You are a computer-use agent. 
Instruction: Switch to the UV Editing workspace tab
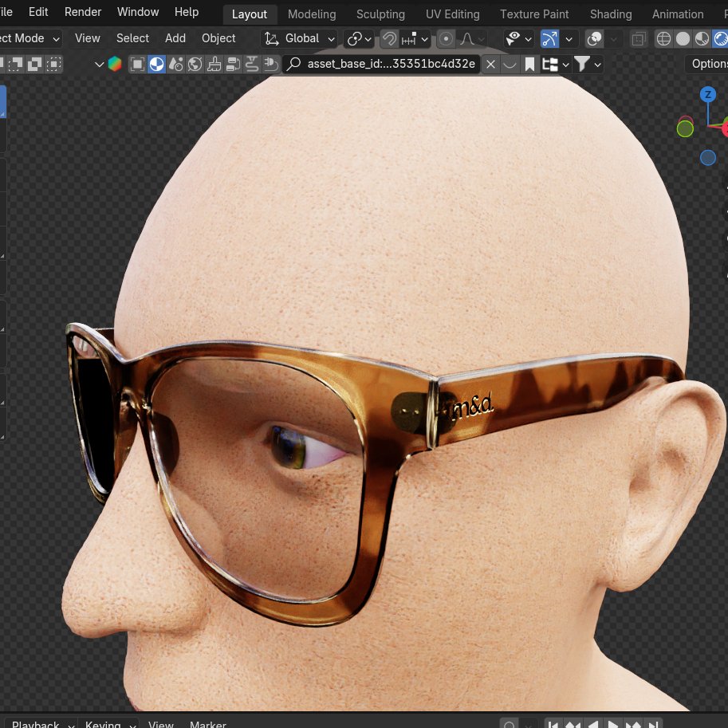pyautogui.click(x=453, y=14)
